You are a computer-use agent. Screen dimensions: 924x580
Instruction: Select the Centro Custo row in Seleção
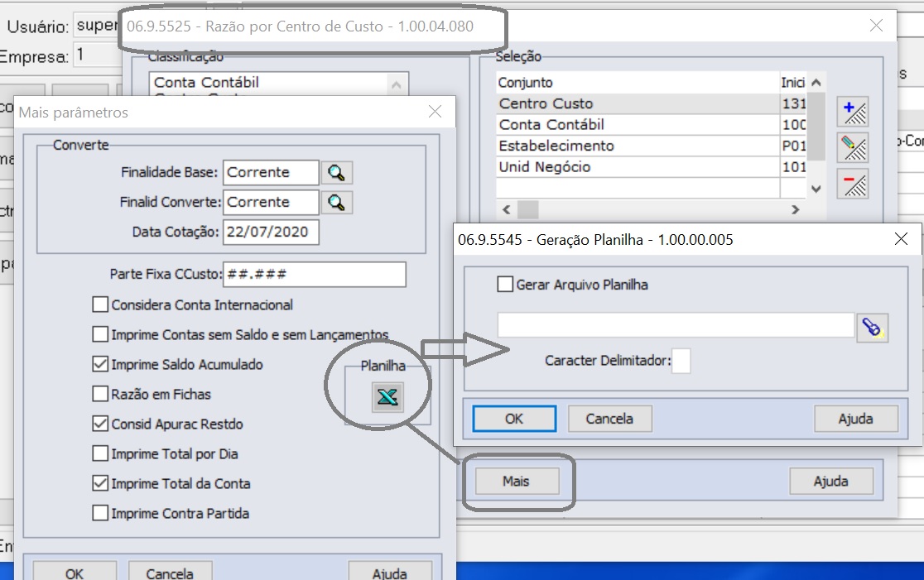[651, 103]
